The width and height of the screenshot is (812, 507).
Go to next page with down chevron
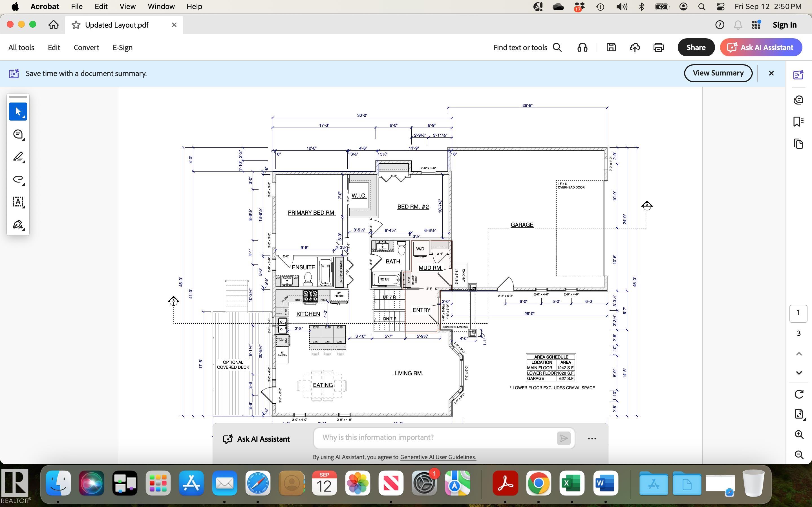tap(799, 373)
